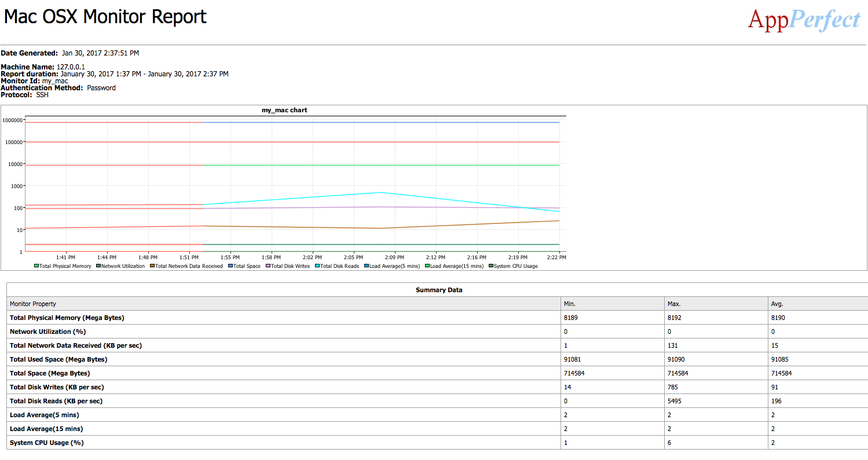Select the Total Disk Reads legend label

click(x=339, y=266)
